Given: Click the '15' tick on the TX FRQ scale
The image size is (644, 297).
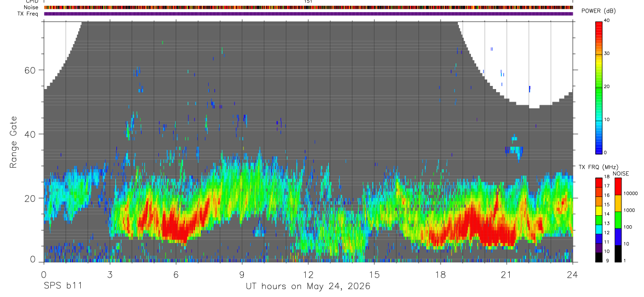Looking at the screenshot, I should [606, 204].
